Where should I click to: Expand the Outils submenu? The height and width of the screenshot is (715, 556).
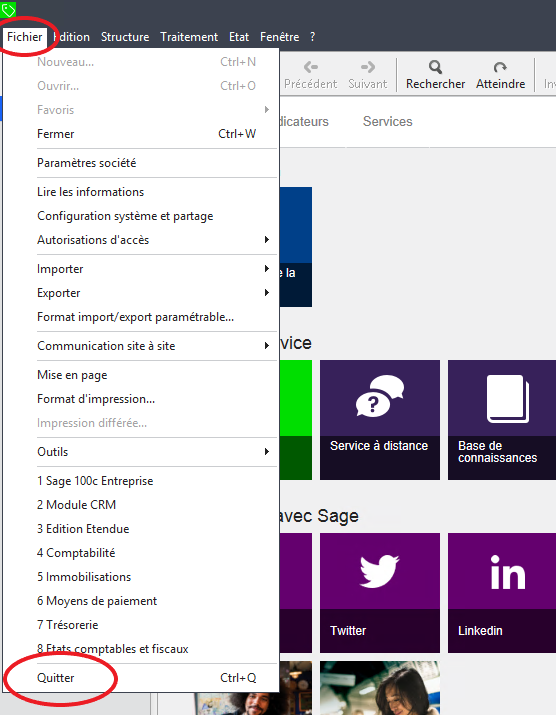pyautogui.click(x=267, y=451)
